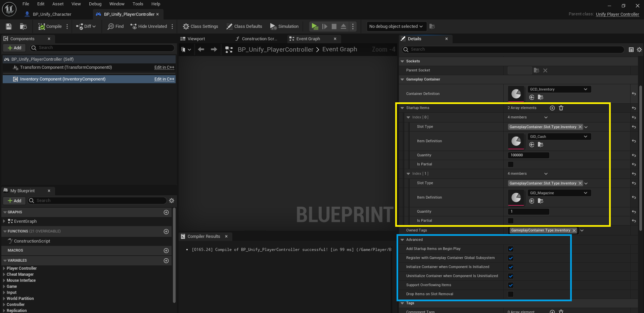Open play options three-dot menu
This screenshot has width=644, height=313.
(353, 27)
